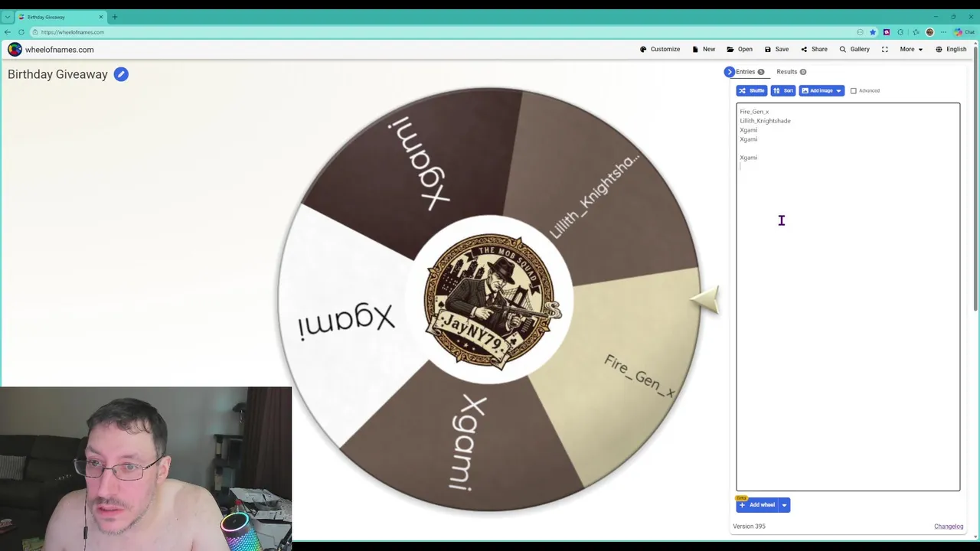Open the tab search dropdown
The width and height of the screenshot is (980, 551).
tap(7, 17)
